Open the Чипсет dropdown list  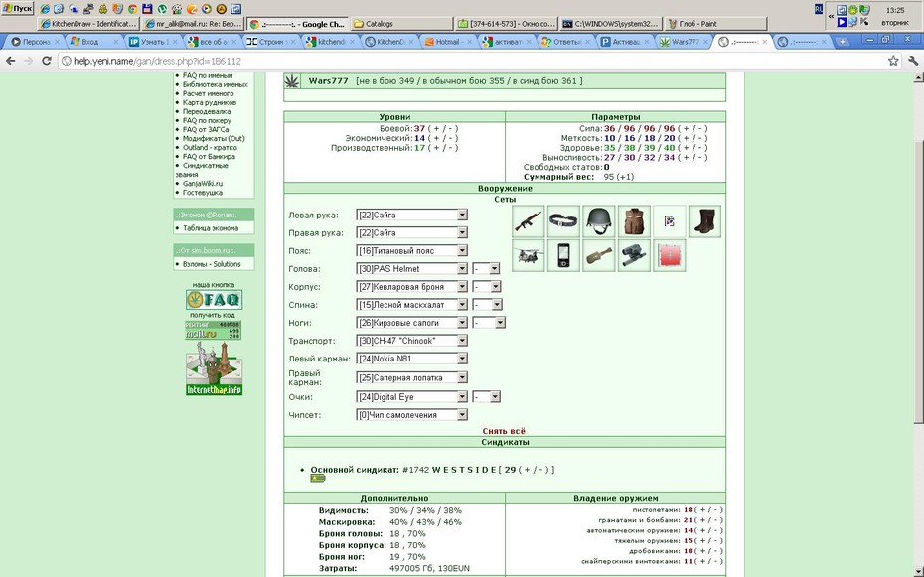click(412, 414)
